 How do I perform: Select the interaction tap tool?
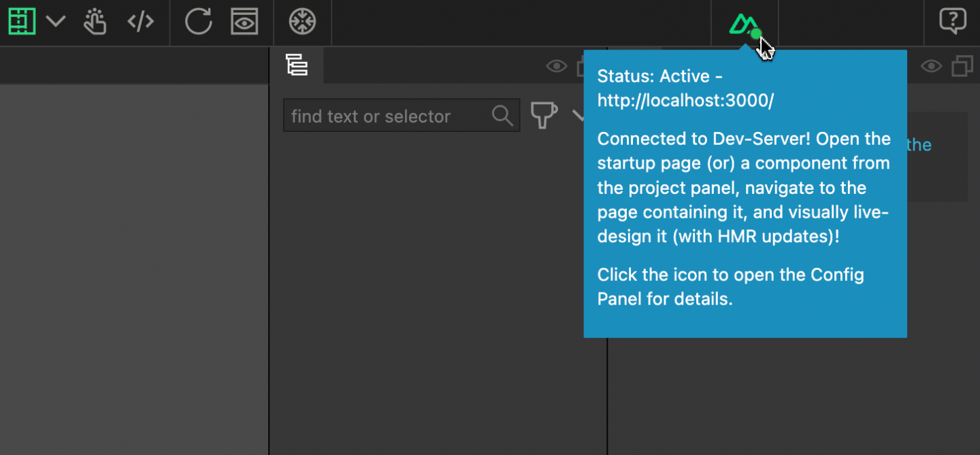[95, 22]
